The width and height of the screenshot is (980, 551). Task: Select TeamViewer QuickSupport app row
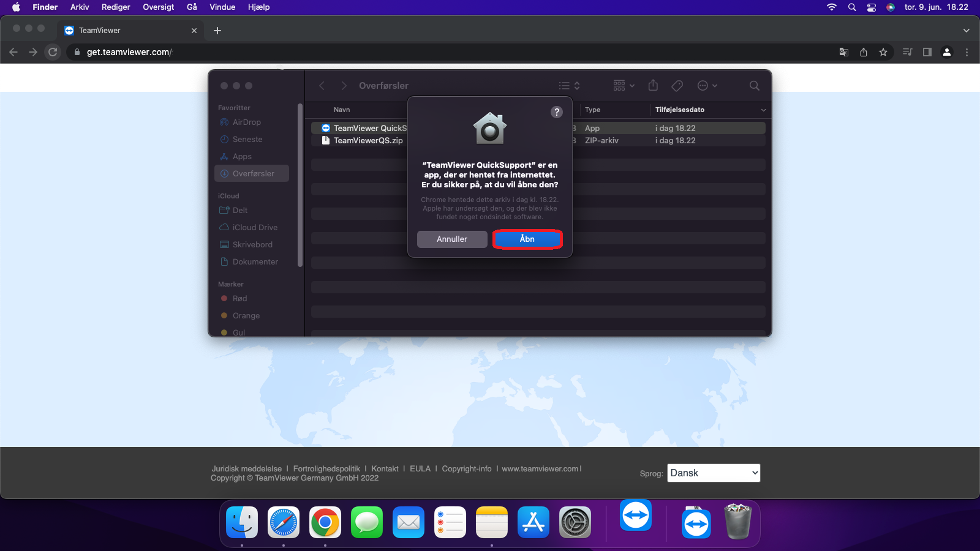(x=538, y=128)
